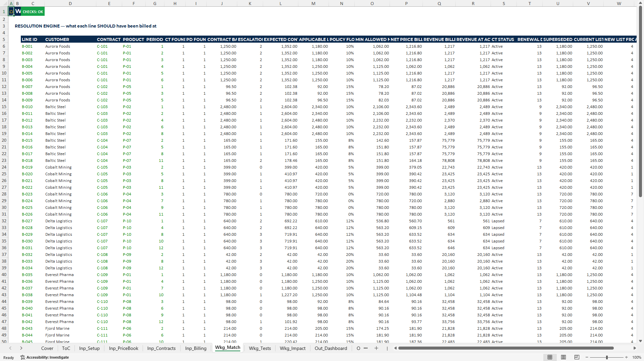
Task: Switch to Inp_Contracts sheet
Action: (x=161, y=348)
